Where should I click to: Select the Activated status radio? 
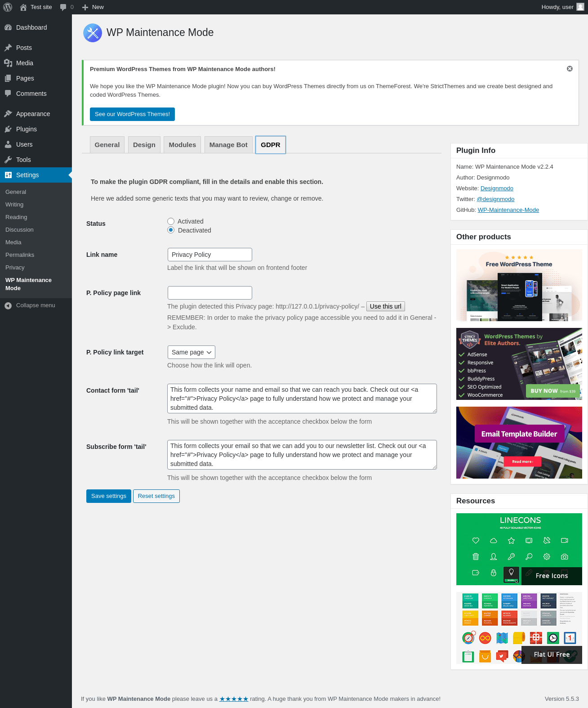pos(171,221)
